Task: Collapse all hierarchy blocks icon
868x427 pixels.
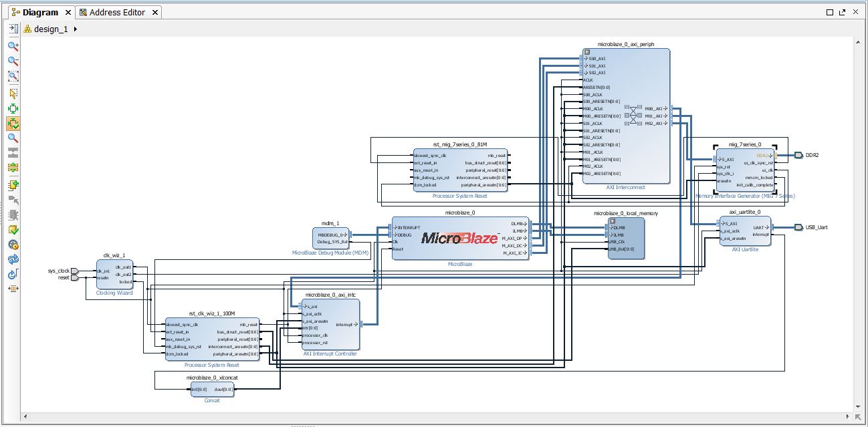Action: point(13,152)
